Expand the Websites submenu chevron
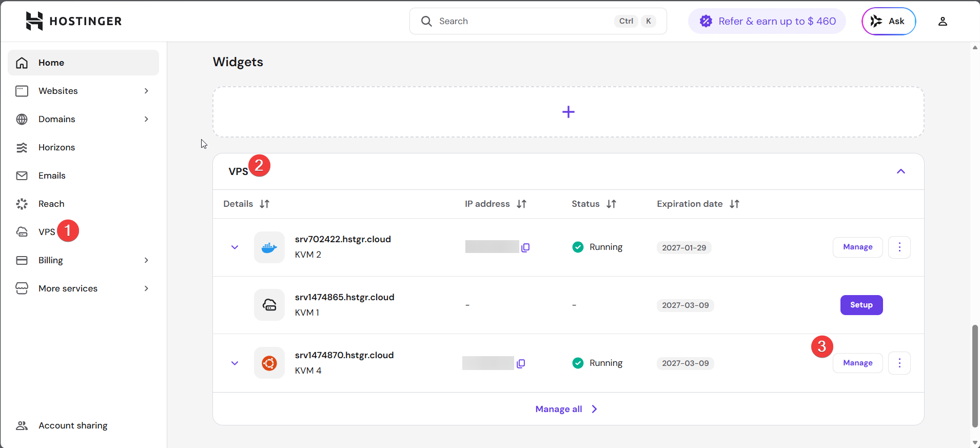Image resolution: width=980 pixels, height=448 pixels. 146,91
